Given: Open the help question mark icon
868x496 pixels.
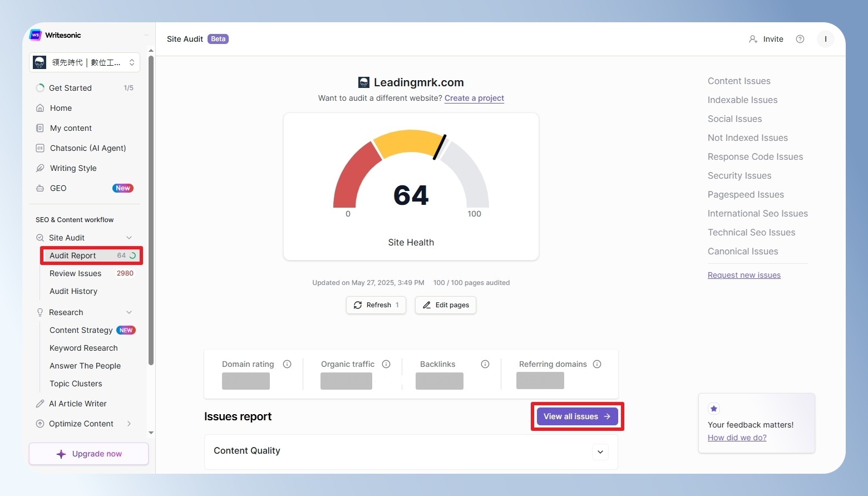Looking at the screenshot, I should pyautogui.click(x=800, y=39).
